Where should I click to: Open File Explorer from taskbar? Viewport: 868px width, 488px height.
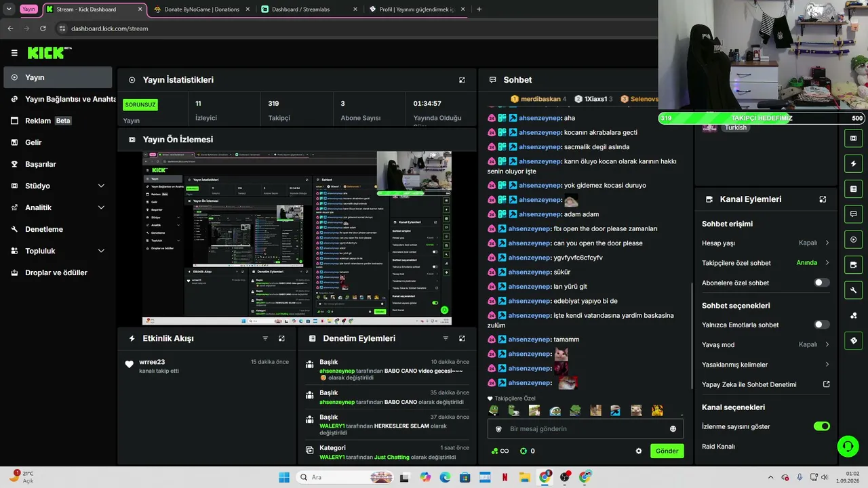[524, 477]
